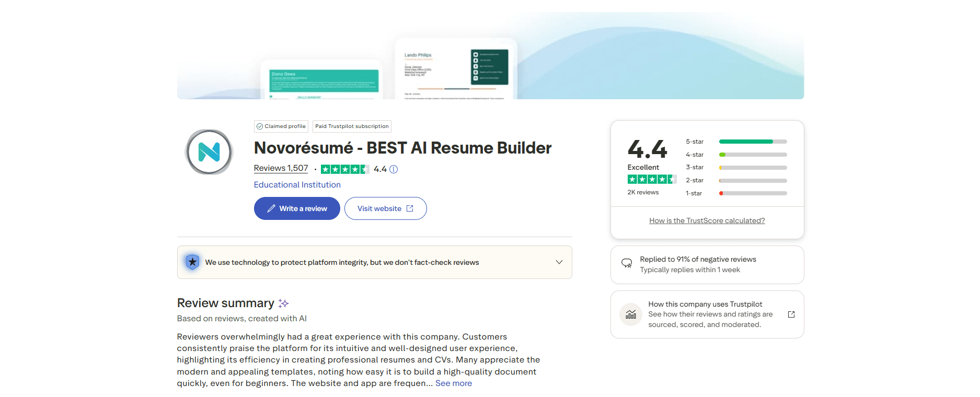Click the Novorésumé company title heading
Viewport: 980px width, 397px height.
point(402,148)
